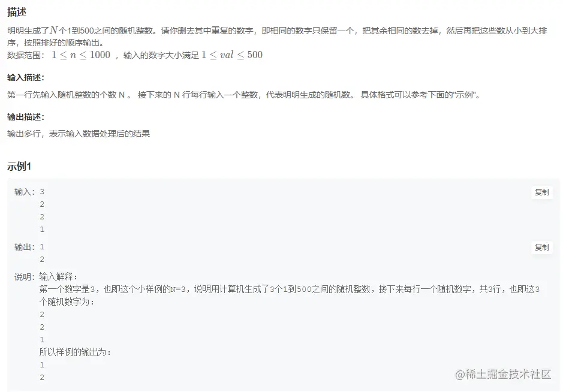The width and height of the screenshot is (563, 392).
Task: Click the 输入解释: text line
Action: 58,276
